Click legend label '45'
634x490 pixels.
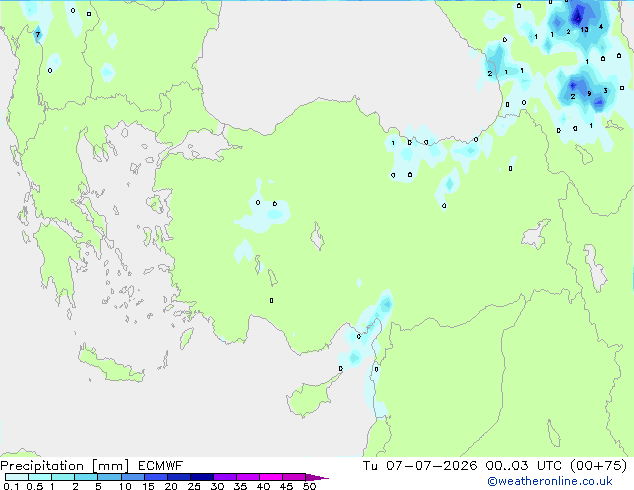coord(286,486)
